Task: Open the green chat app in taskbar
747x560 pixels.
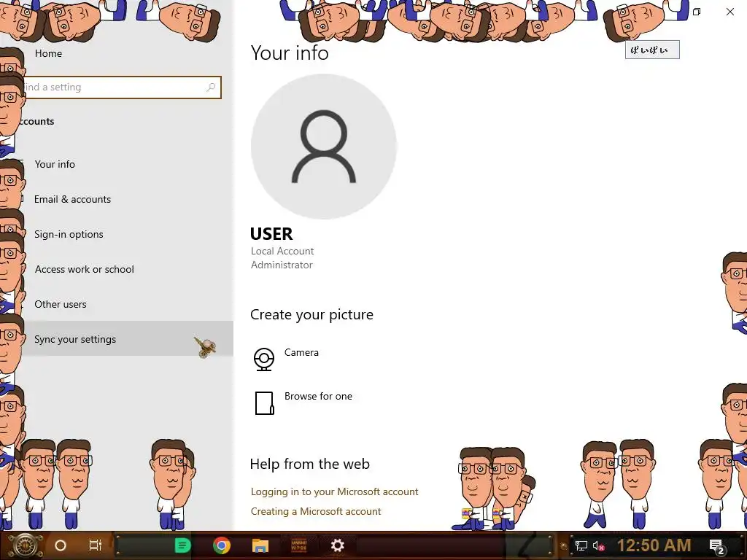Action: pos(182,545)
